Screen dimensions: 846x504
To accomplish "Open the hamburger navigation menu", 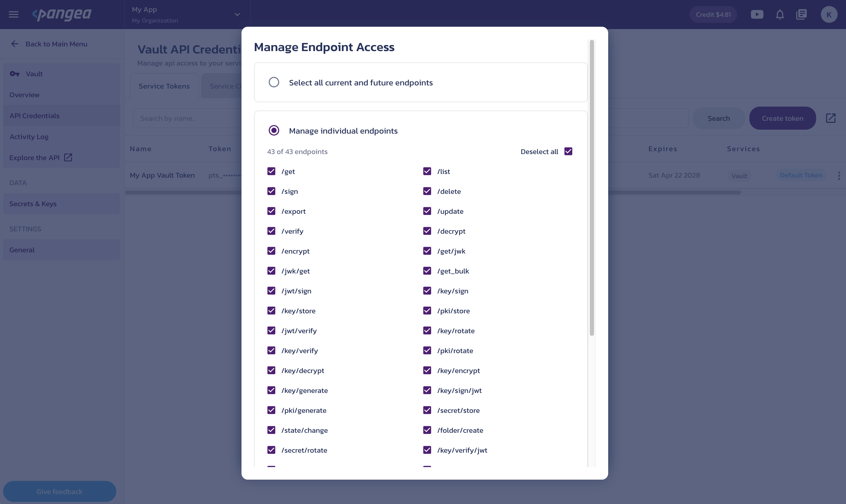I will (x=14, y=14).
